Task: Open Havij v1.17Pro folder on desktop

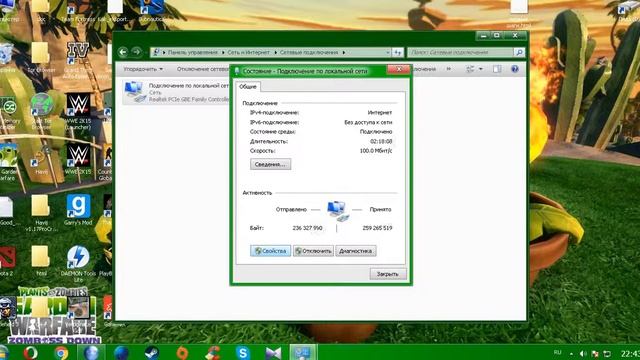Action: coord(41,213)
